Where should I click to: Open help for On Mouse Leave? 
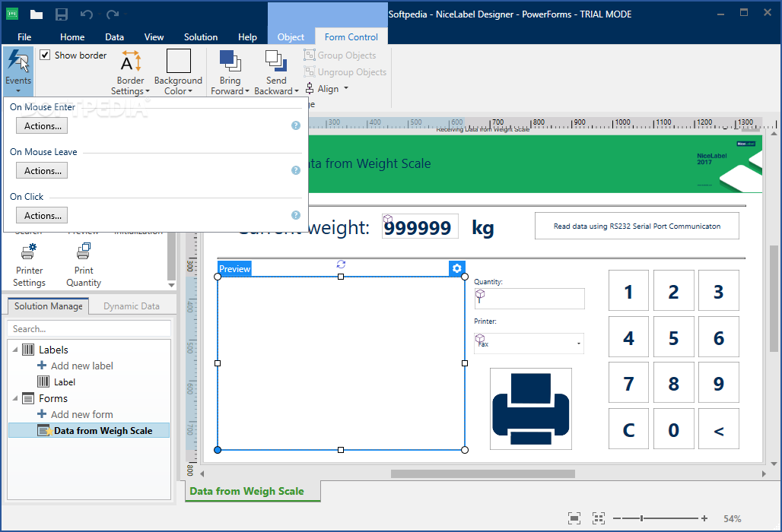coord(296,170)
